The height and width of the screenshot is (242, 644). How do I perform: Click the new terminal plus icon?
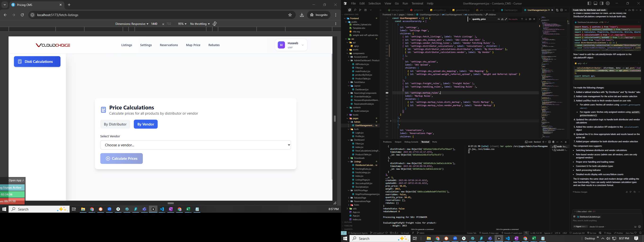point(543,142)
